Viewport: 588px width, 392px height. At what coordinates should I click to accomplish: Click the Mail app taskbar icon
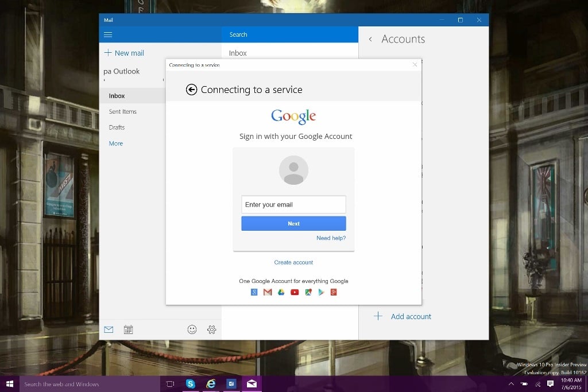tap(252, 384)
